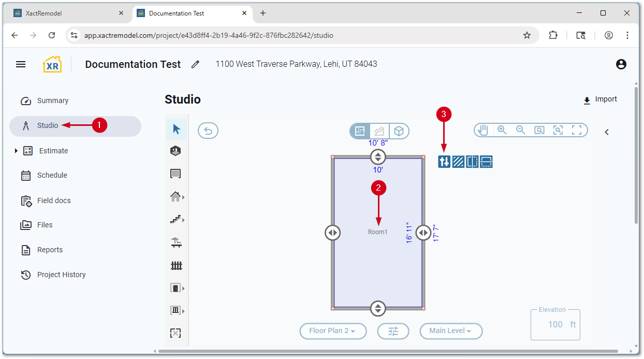The height and width of the screenshot is (359, 644).
Task: Select the arrow pointer tool
Action: pos(177,129)
